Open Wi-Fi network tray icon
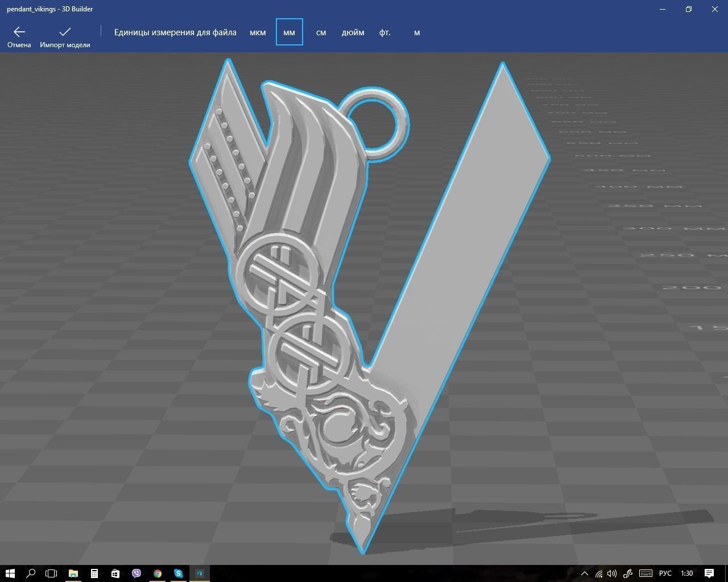 (599, 573)
